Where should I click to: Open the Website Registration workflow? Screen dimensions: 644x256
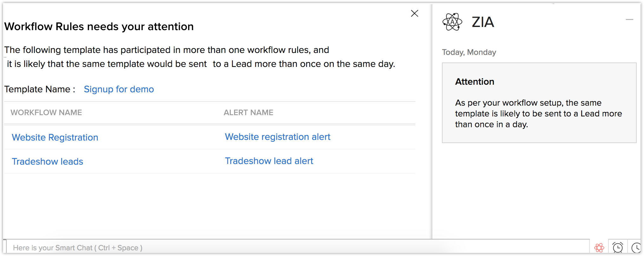tap(55, 137)
